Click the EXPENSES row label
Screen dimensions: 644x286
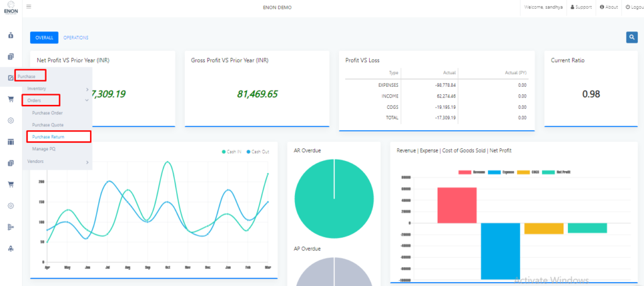click(388, 85)
